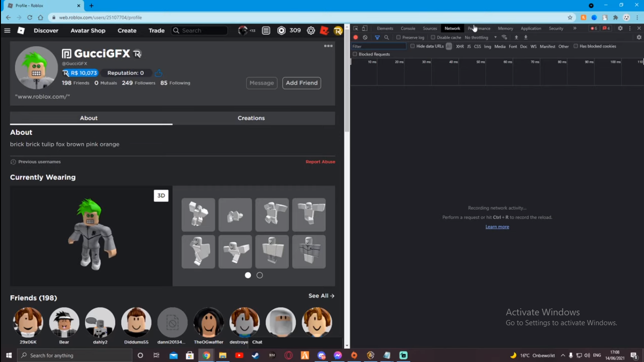
Task: Click the Roblox search field
Action: coord(199,31)
